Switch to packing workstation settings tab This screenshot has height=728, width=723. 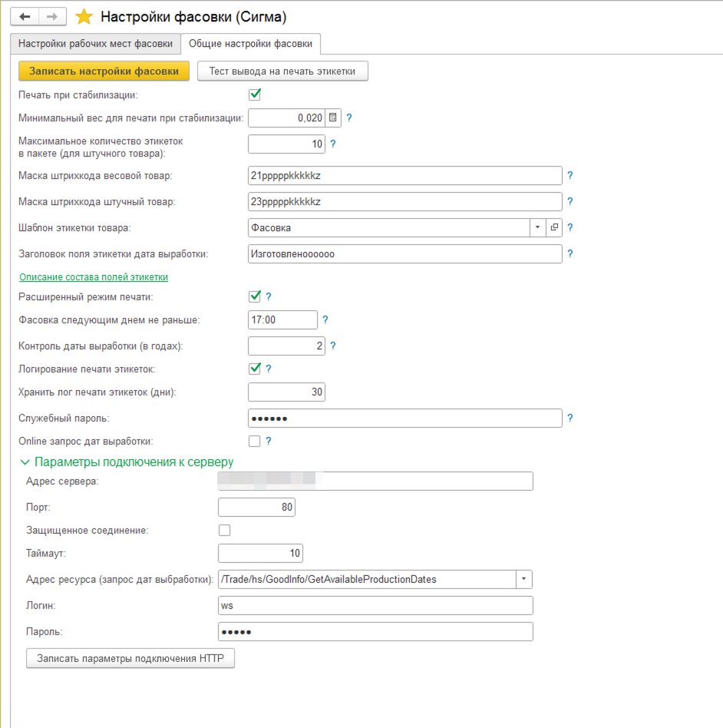point(96,44)
